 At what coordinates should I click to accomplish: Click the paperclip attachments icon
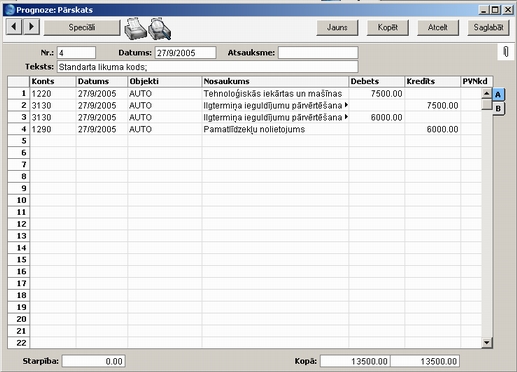(x=506, y=52)
